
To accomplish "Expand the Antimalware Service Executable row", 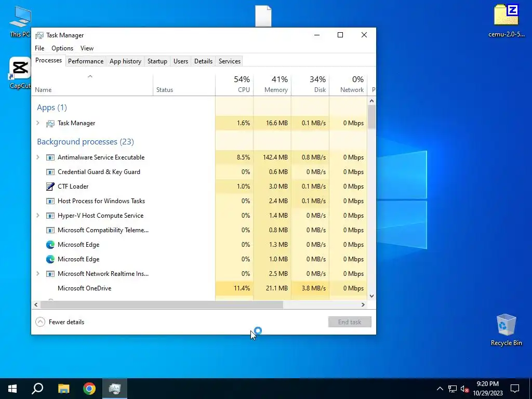I will coord(38,157).
